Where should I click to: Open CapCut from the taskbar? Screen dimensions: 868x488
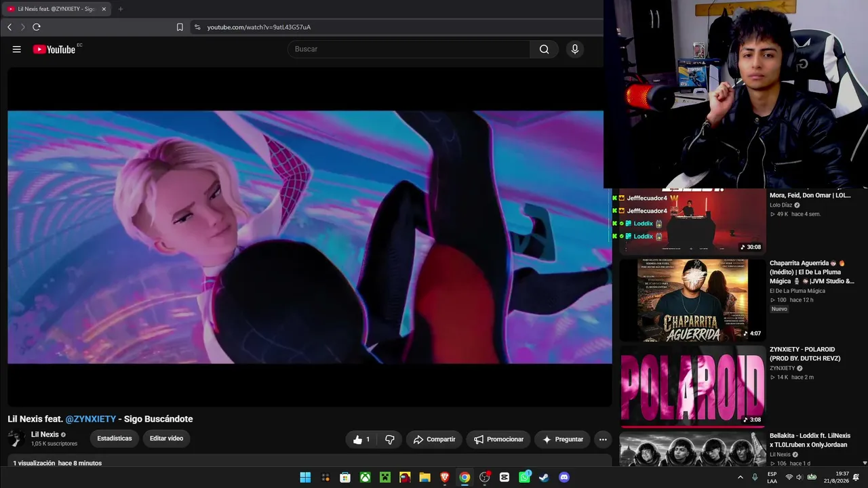point(505,477)
